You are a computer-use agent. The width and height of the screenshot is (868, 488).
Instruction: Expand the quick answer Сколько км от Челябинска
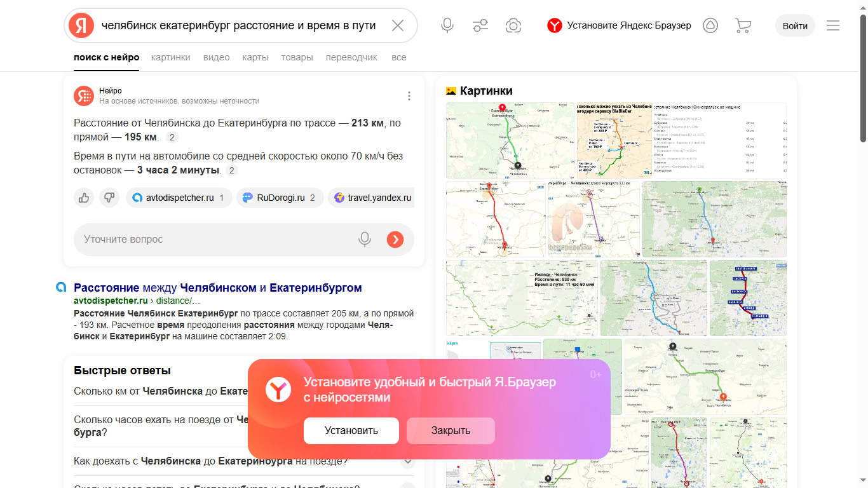(x=244, y=391)
